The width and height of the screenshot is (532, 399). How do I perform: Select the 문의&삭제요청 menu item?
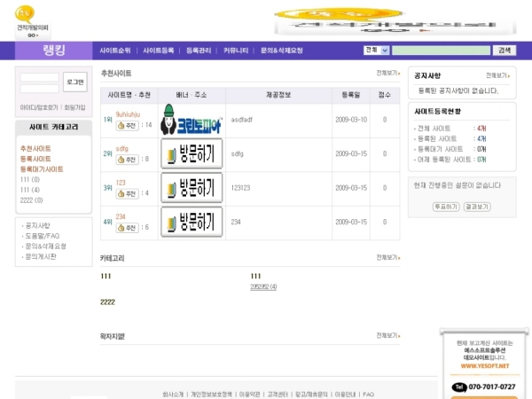pyautogui.click(x=281, y=51)
